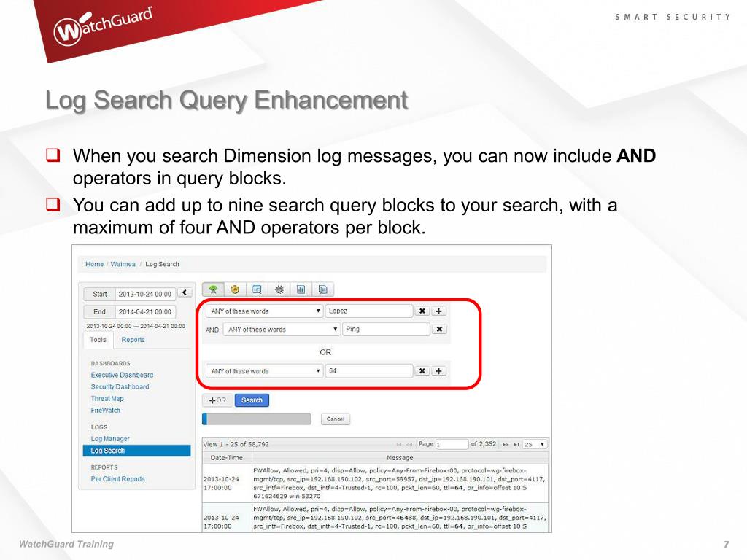Collapse sidebar with the left arrow button
Image resolution: width=747 pixels, height=560 pixels.
185,292
